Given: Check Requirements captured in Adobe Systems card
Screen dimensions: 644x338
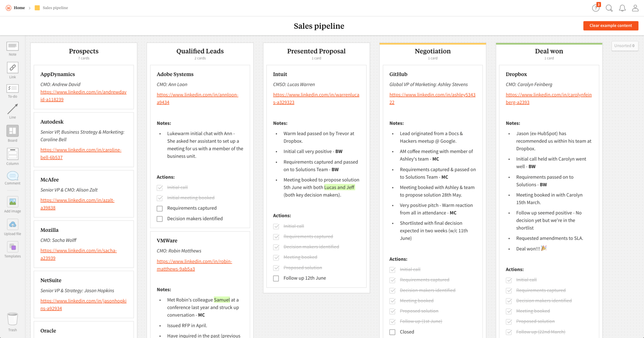Looking at the screenshot, I should point(160,209).
